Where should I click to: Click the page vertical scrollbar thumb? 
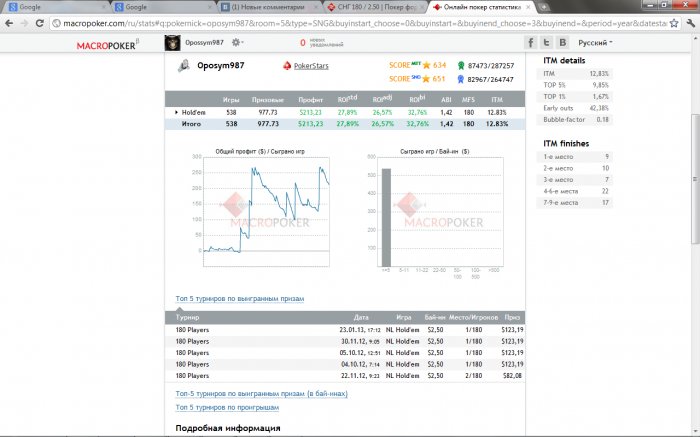(x=695, y=179)
